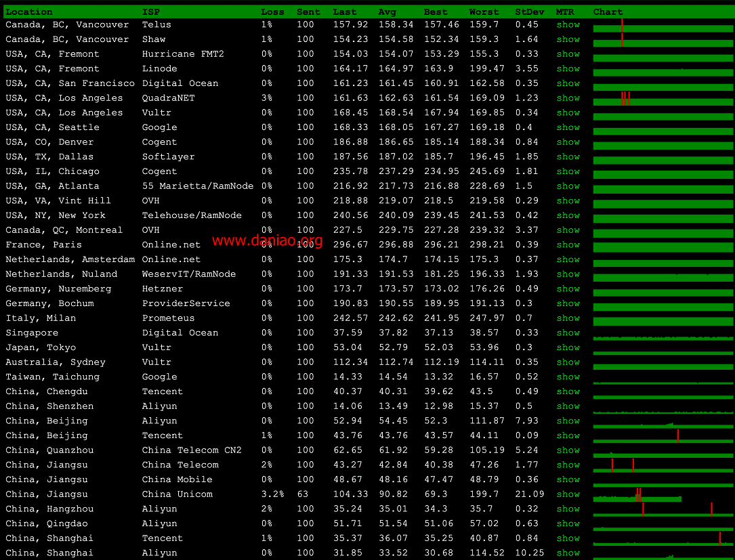Open the Softlayer Dallas show link
735x560 pixels.
[568, 156]
